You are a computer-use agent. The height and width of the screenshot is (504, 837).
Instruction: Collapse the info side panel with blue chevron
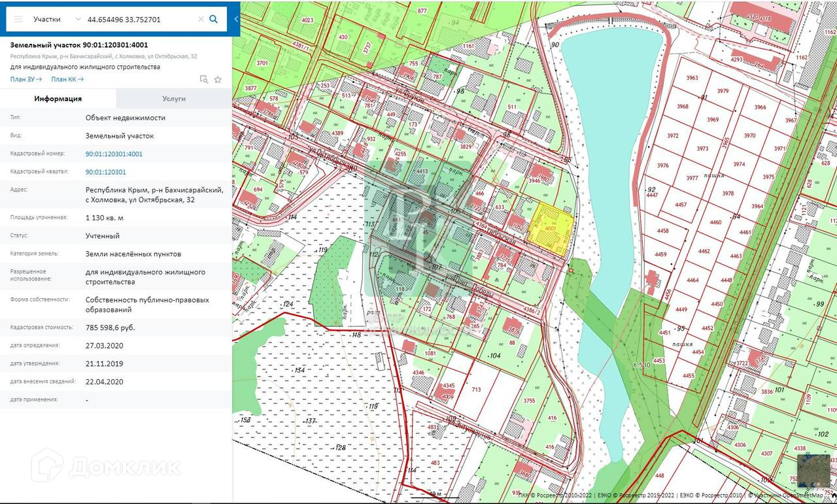(x=236, y=20)
